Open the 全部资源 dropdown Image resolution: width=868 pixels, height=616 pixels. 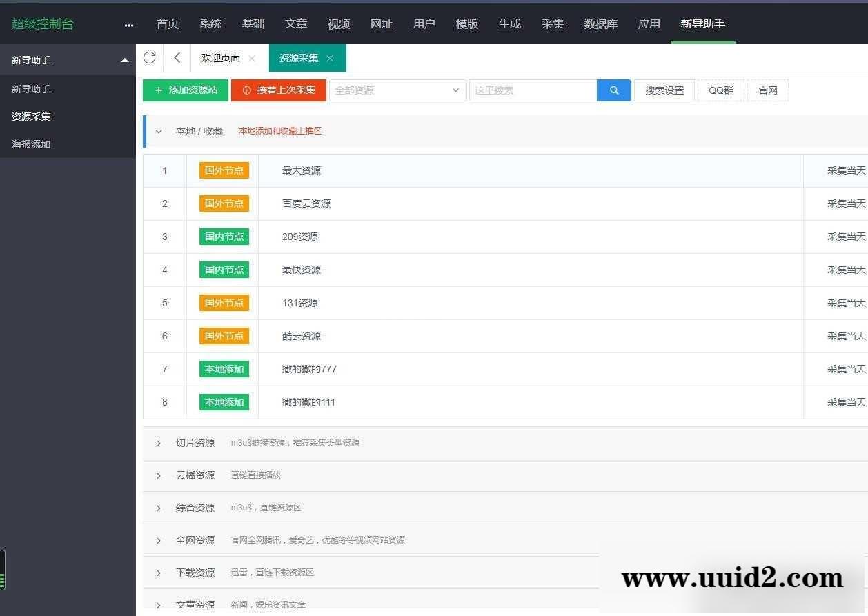[x=397, y=90]
